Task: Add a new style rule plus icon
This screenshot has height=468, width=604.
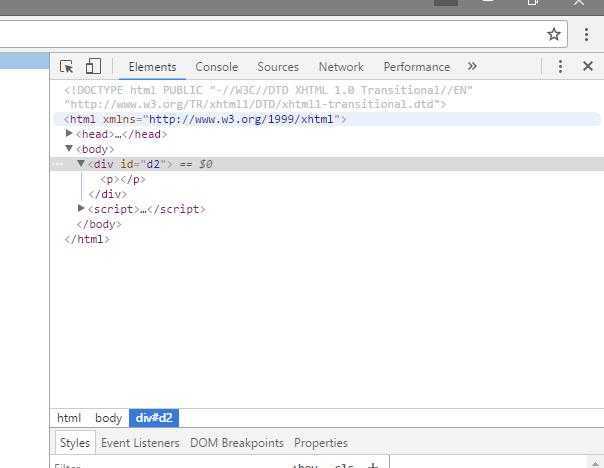Action: [x=372, y=465]
